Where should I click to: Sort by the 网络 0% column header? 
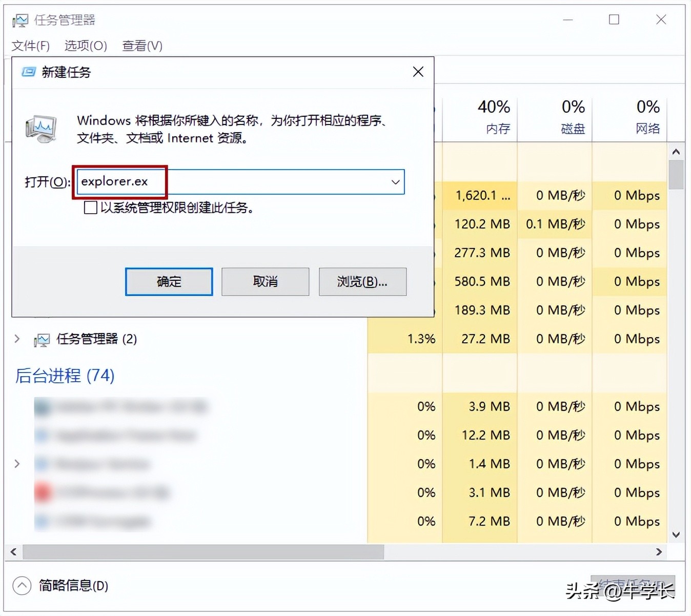629,116
